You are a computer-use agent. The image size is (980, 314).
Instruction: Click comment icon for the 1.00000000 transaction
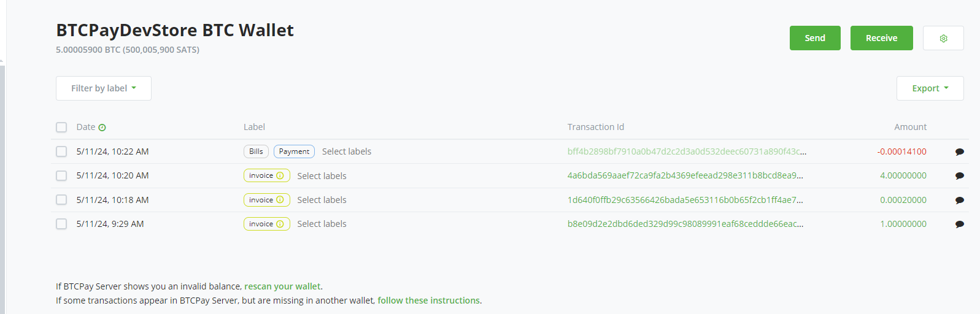coord(960,224)
